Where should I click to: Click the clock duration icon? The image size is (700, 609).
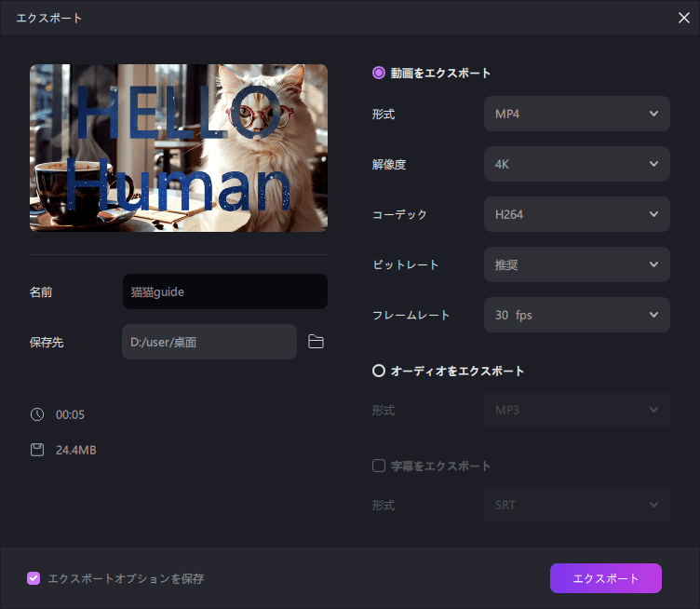(37, 414)
